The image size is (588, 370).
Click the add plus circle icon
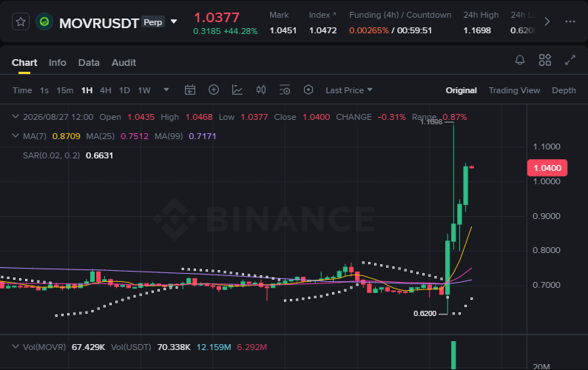point(214,90)
